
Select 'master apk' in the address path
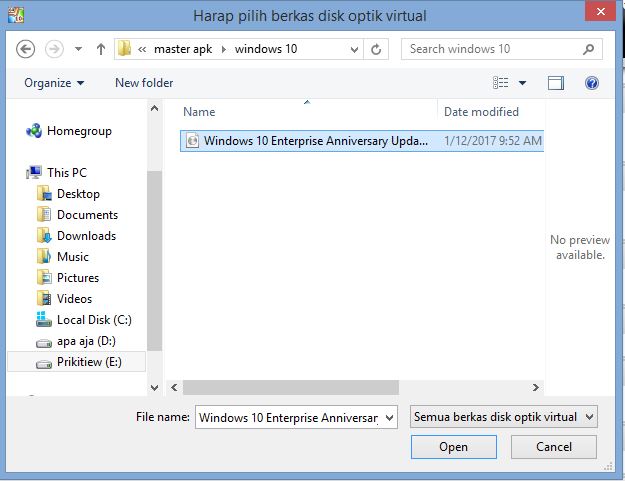click(x=183, y=49)
